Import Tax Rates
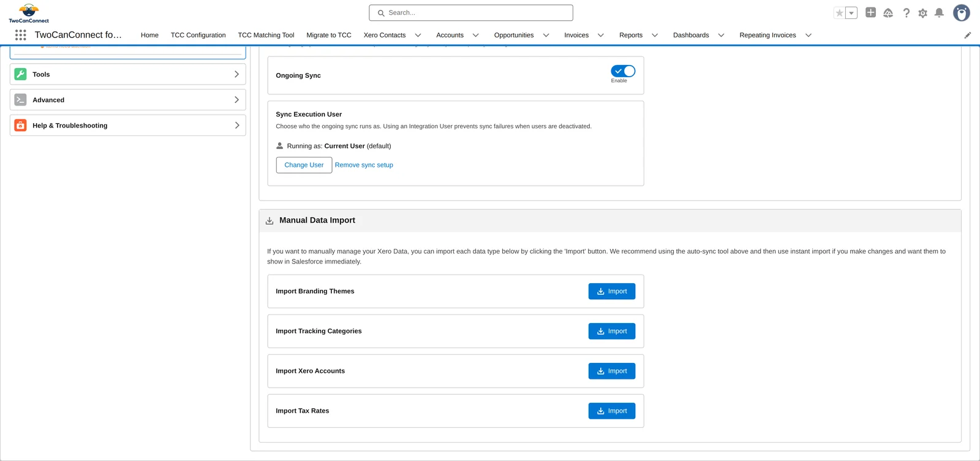The image size is (980, 461). click(x=612, y=411)
